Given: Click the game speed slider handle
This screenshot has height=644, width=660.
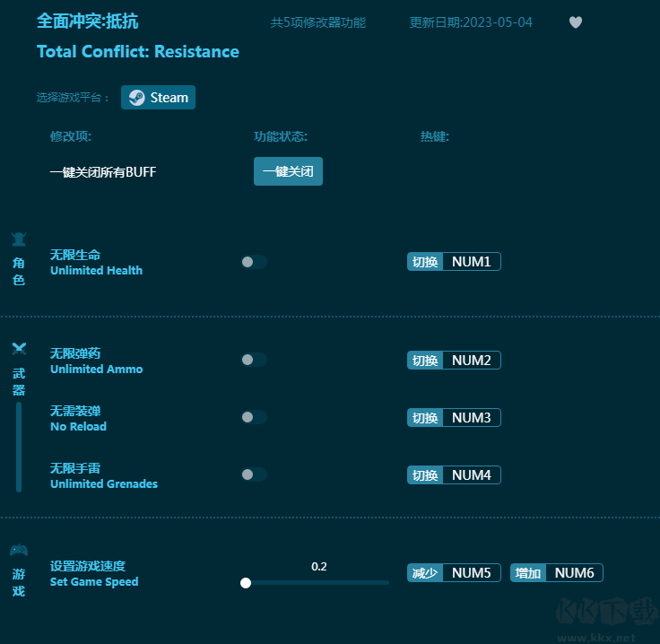Looking at the screenshot, I should pyautogui.click(x=246, y=583).
